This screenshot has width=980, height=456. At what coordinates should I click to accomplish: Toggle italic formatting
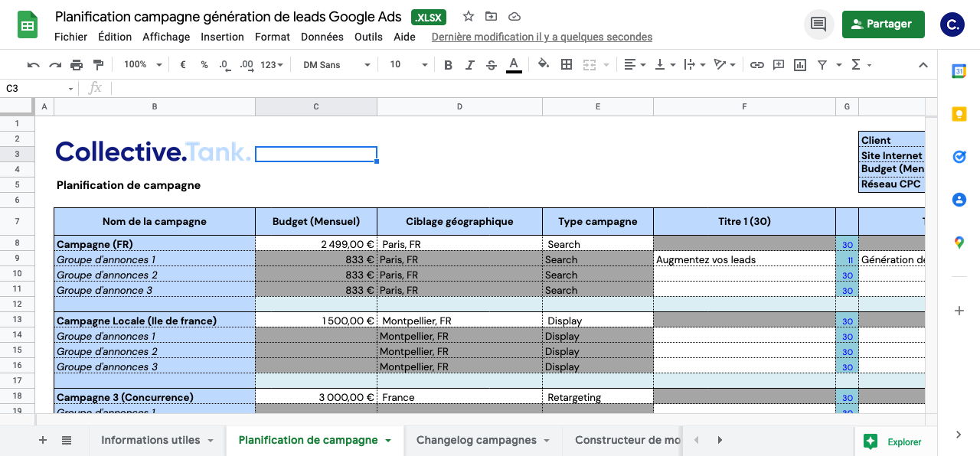470,65
